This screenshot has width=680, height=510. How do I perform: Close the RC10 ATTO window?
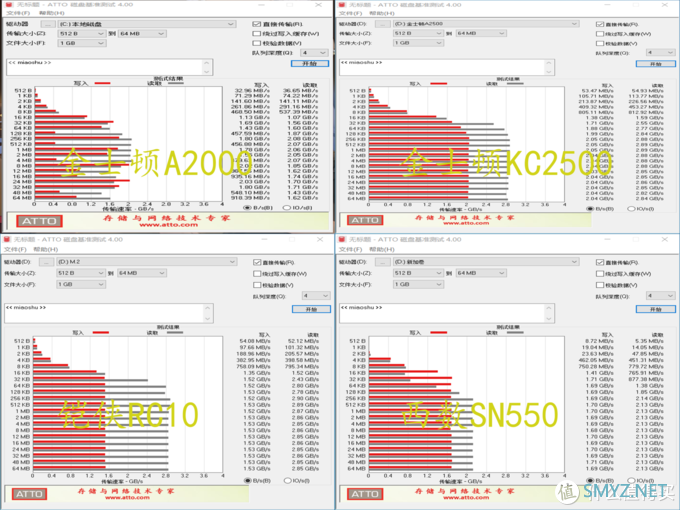tap(320, 239)
